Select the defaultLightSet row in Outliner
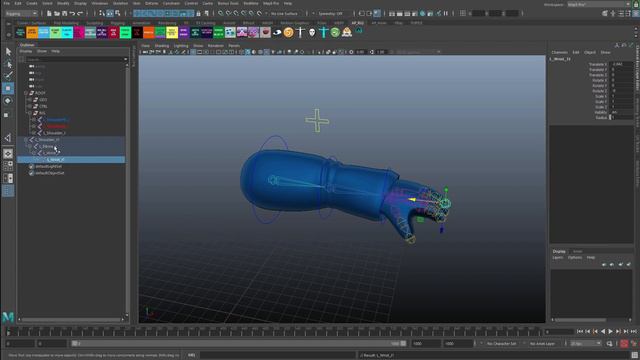Image resolution: width=640 pixels, height=360 pixels. [72, 167]
